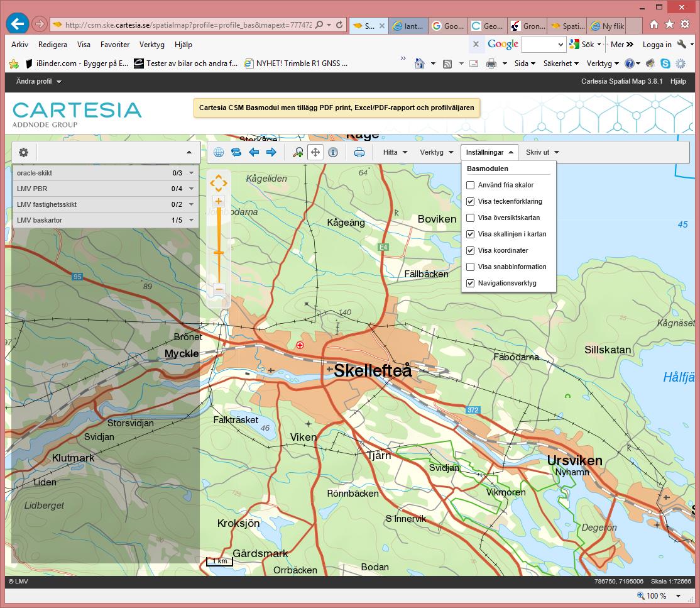Select the pan map tool

(315, 152)
